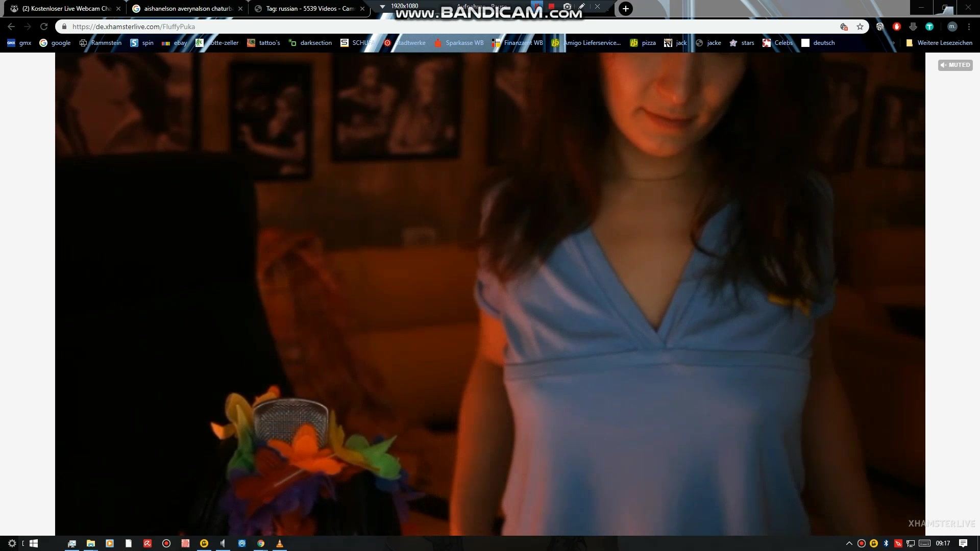Open the otte-zeller bookmark
This screenshot has width=980, height=551.
[217, 43]
